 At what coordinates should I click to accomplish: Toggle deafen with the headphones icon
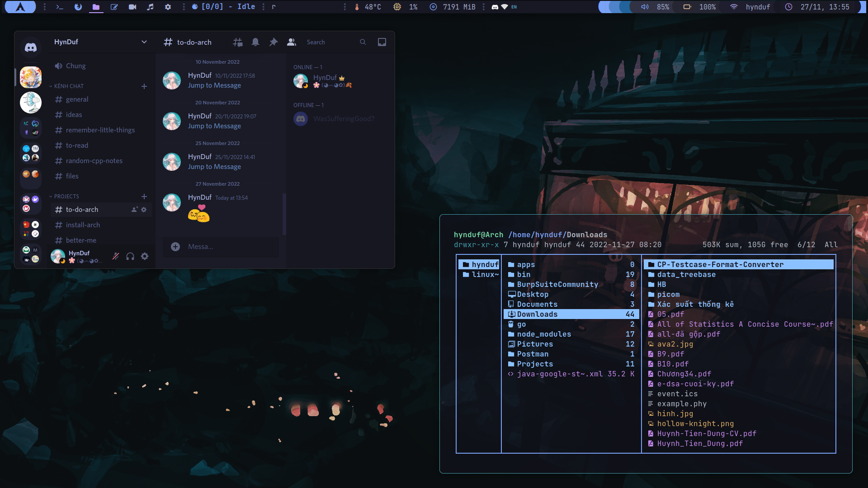click(130, 256)
